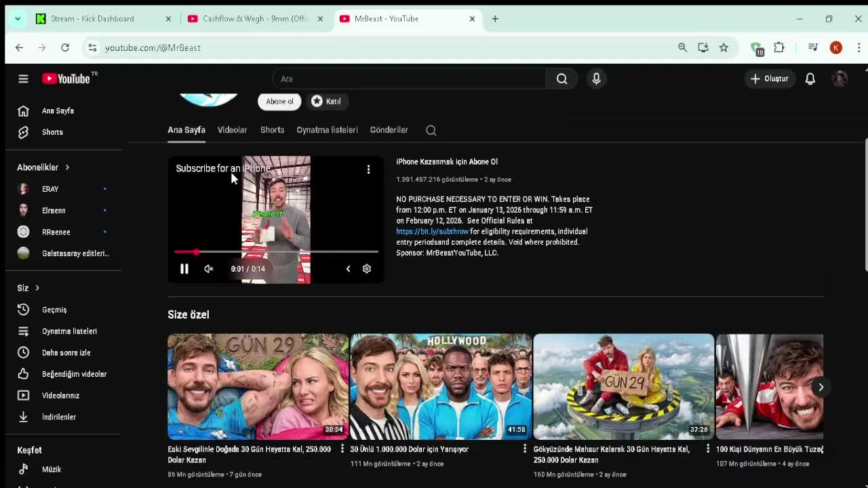Image resolution: width=868 pixels, height=488 pixels.
Task: Pause the featured video
Action: pos(184,269)
